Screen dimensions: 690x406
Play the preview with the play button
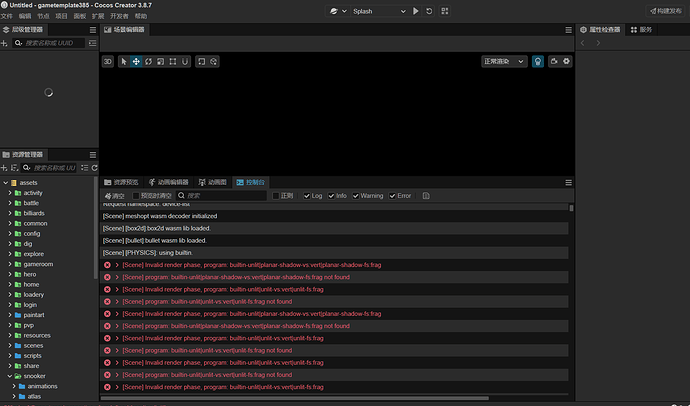pos(415,11)
